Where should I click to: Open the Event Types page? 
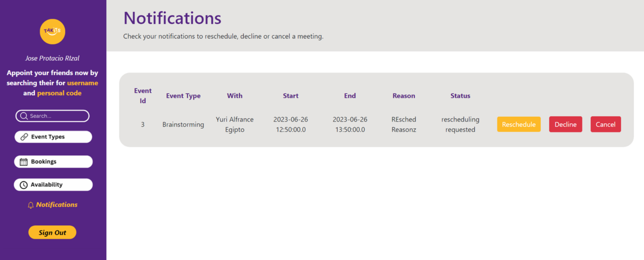pyautogui.click(x=53, y=137)
